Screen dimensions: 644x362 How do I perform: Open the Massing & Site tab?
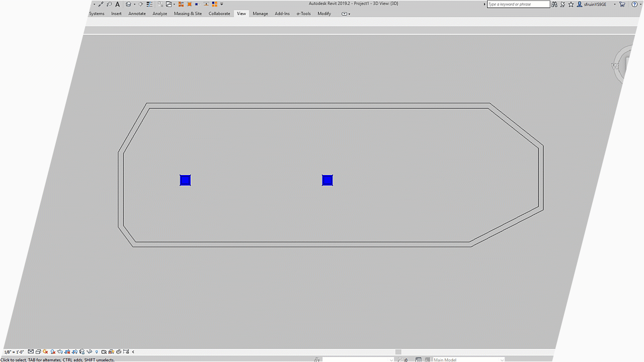[x=188, y=14]
